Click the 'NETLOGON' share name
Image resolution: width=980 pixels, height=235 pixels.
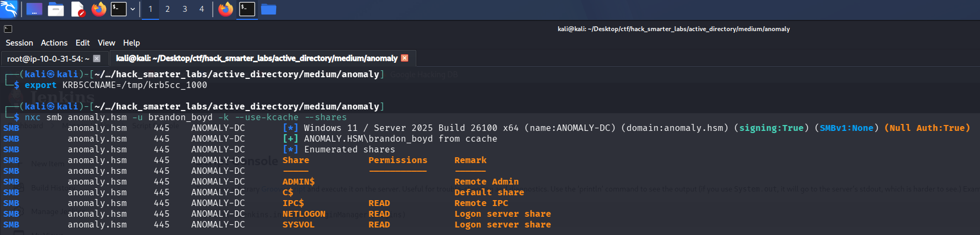(x=304, y=214)
